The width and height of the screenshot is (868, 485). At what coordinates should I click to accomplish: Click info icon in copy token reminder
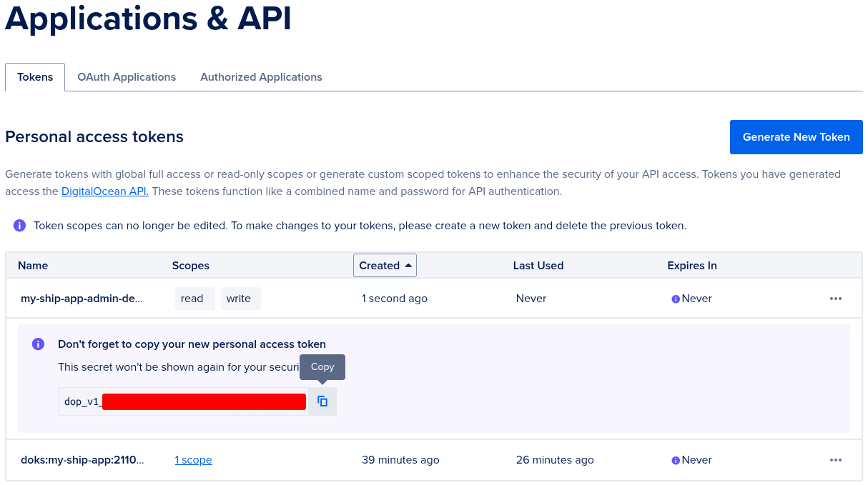[x=39, y=344]
